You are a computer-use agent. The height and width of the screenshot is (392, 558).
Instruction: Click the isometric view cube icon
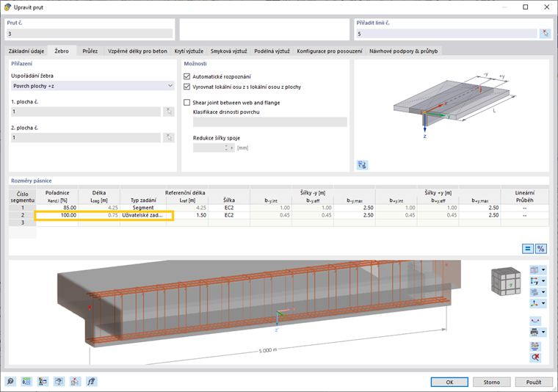point(535,270)
